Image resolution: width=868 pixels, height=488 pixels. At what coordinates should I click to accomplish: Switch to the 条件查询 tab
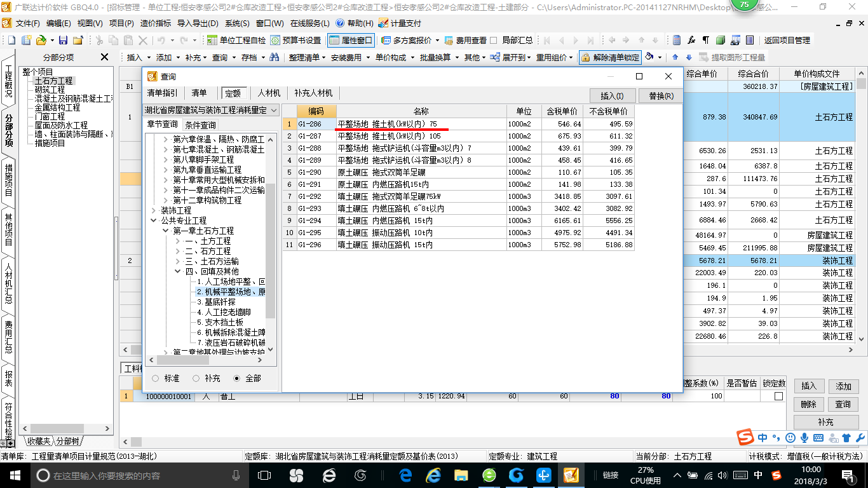coord(201,125)
